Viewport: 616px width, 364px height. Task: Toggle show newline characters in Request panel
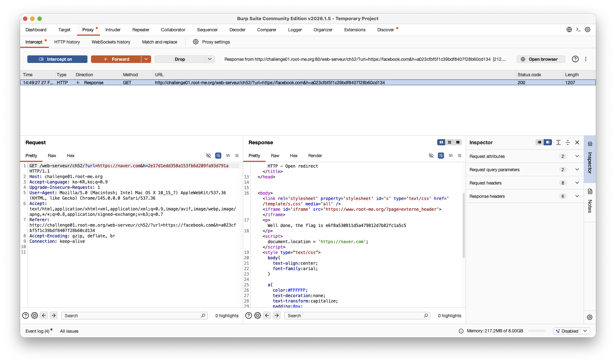[228, 155]
